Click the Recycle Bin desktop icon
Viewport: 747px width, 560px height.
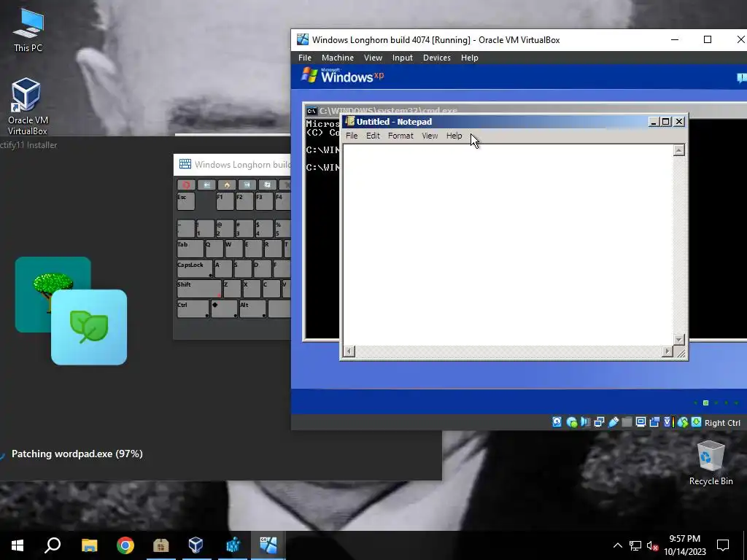(711, 463)
